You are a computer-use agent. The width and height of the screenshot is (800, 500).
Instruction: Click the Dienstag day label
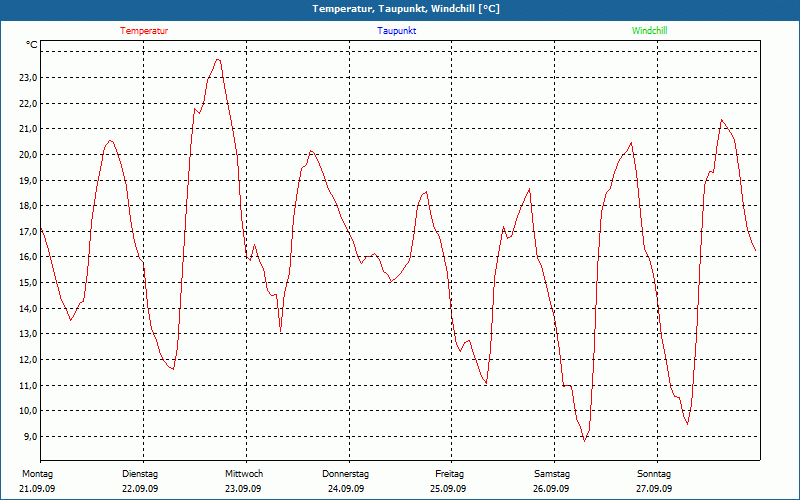tap(140, 474)
